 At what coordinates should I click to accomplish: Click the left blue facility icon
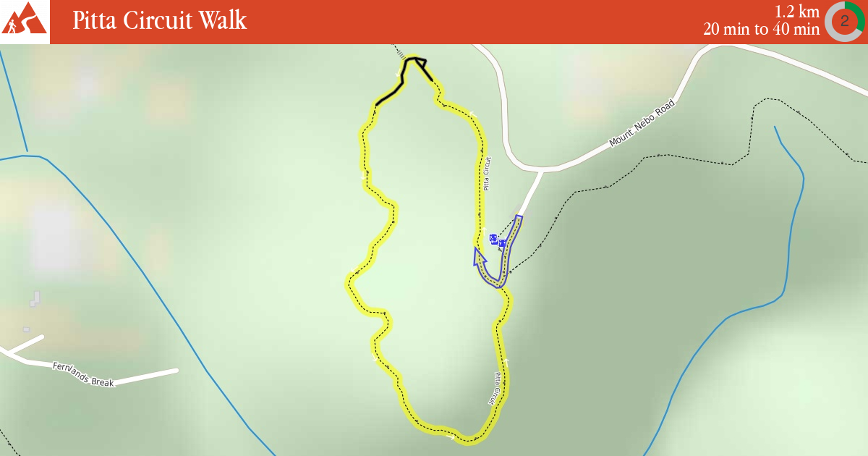coord(493,238)
